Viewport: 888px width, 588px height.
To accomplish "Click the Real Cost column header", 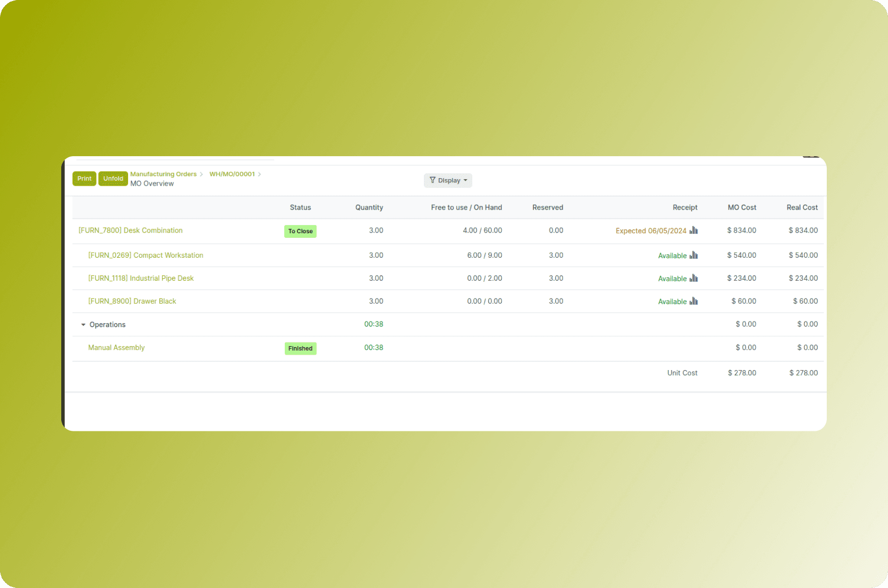I will [802, 207].
